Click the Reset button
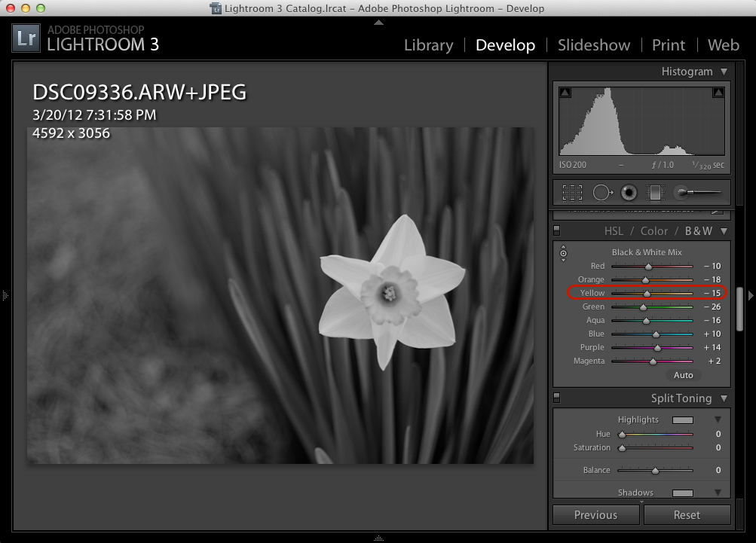 point(686,515)
